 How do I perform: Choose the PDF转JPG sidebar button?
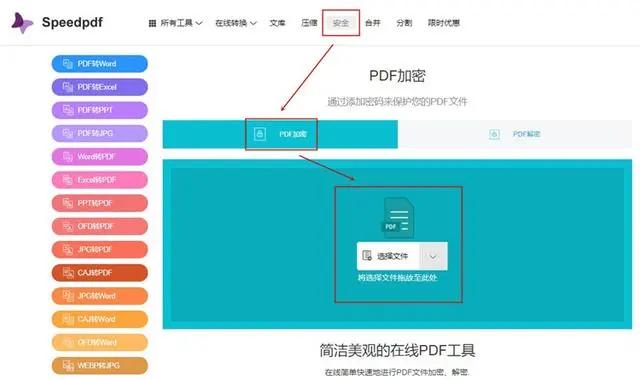coord(100,133)
